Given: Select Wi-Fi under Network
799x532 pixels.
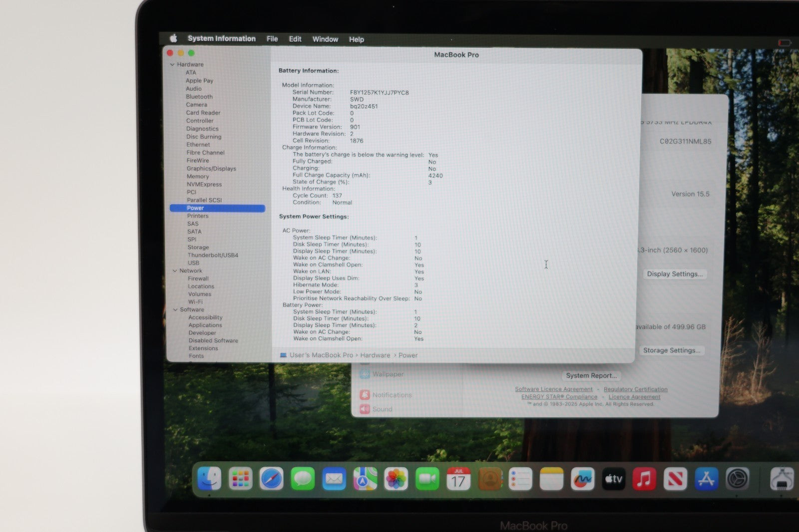Looking at the screenshot, I should click(x=195, y=302).
